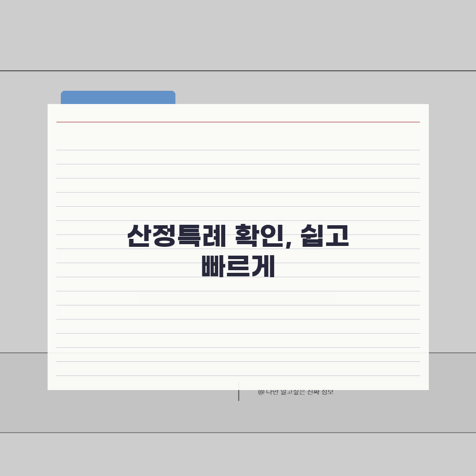Click the blue folder tab above the card
This screenshot has height=476, width=476.
(118, 97)
